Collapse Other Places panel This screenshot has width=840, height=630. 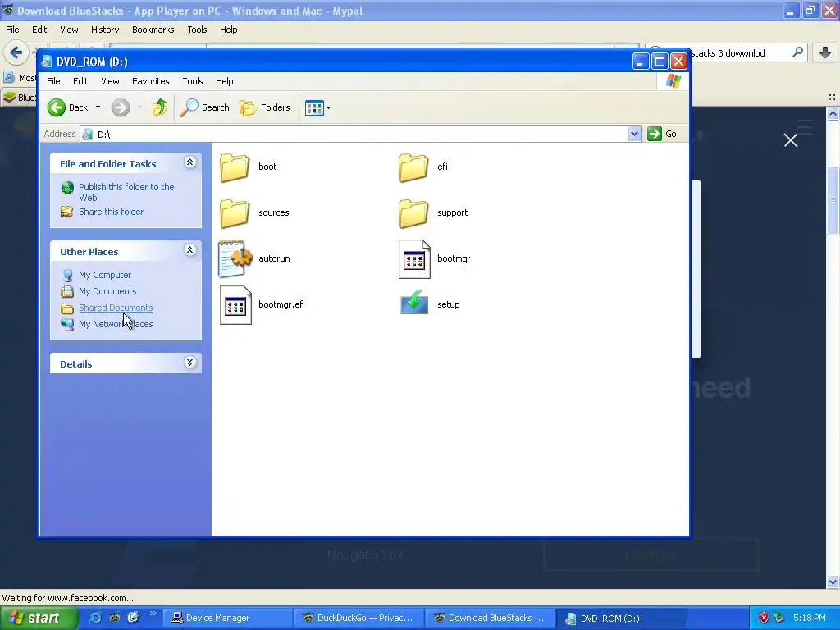(x=189, y=249)
